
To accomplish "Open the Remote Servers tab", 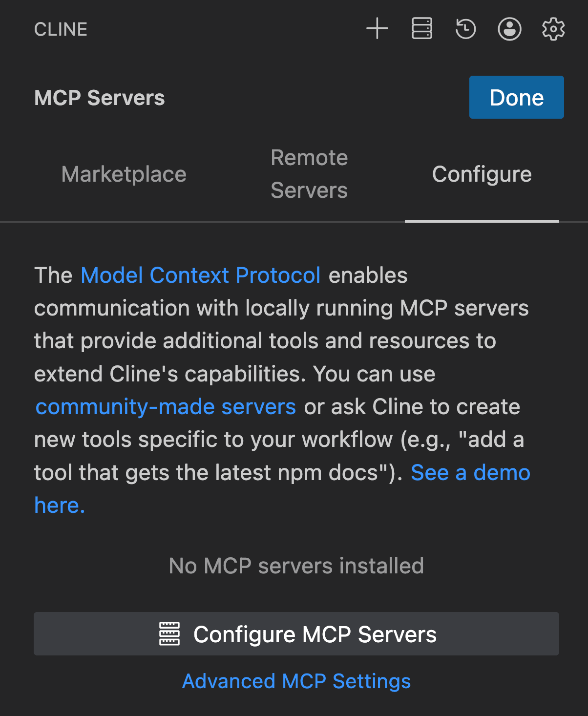I will [309, 174].
